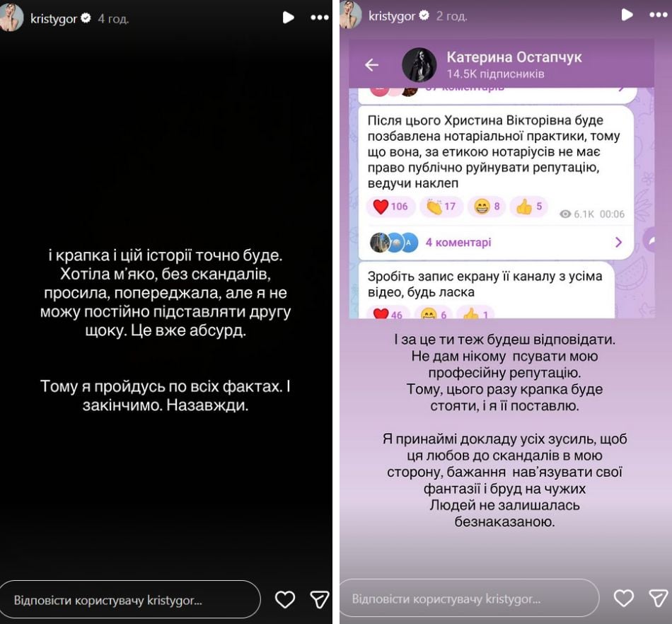
Task: Open kristygor username on the left story
Action: click(x=54, y=19)
